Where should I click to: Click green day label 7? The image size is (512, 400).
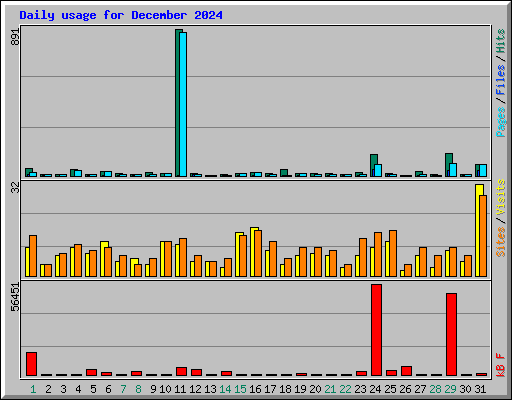pyautogui.click(x=123, y=389)
